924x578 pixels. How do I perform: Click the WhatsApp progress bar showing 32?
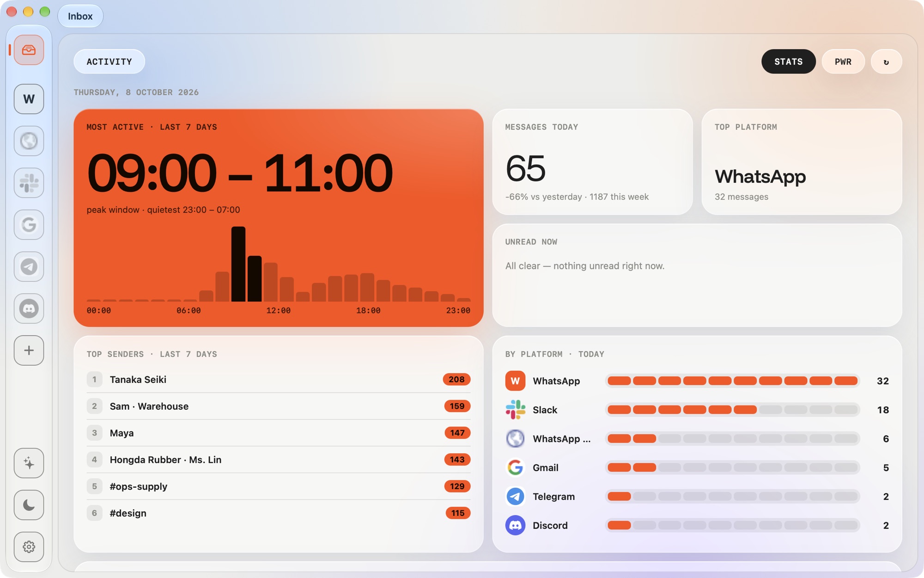point(732,381)
